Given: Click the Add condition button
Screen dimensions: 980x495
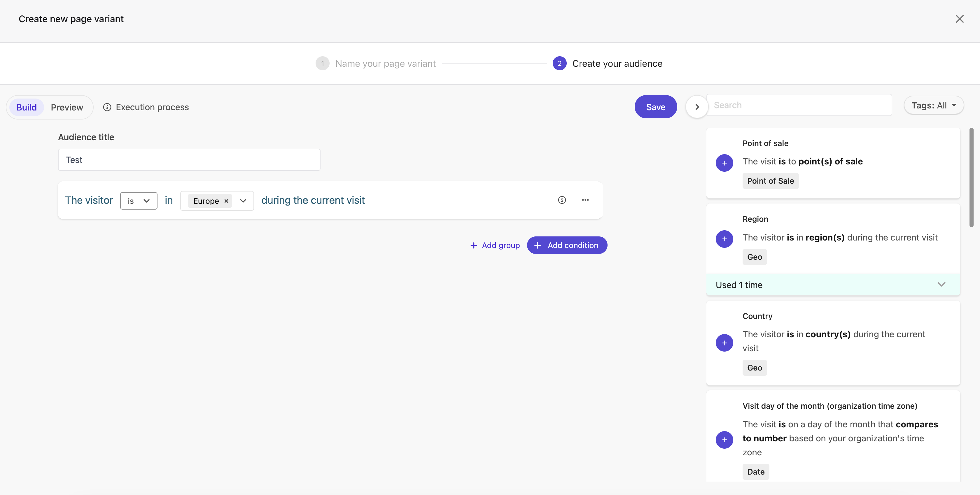Looking at the screenshot, I should pos(567,245).
